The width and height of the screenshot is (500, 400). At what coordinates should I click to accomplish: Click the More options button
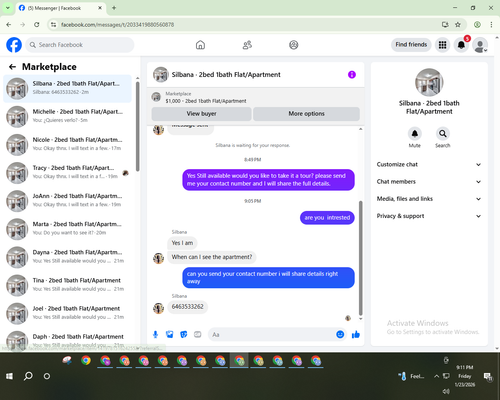[306, 114]
